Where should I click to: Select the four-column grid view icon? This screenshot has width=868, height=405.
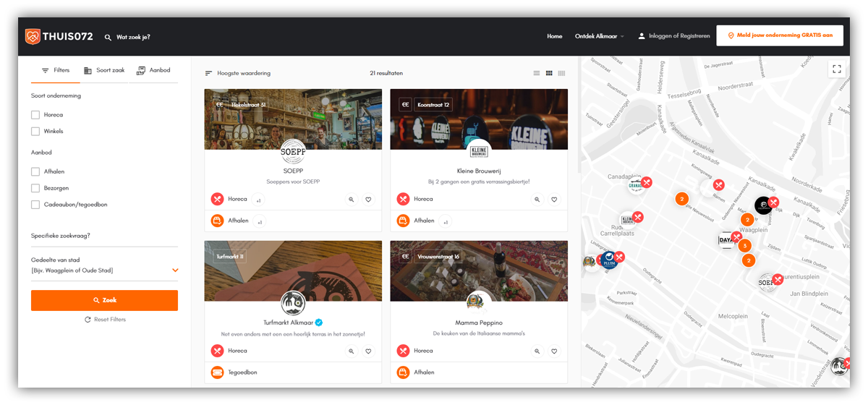click(561, 73)
